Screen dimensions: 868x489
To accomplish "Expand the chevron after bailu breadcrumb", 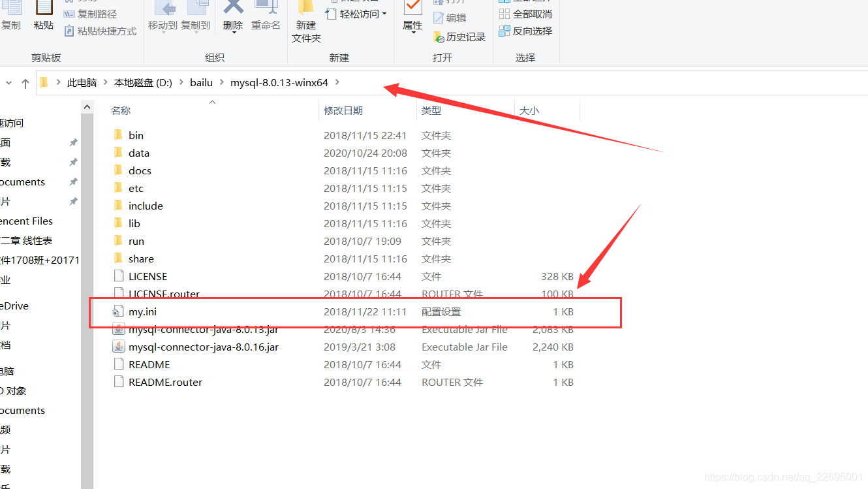I will point(222,83).
